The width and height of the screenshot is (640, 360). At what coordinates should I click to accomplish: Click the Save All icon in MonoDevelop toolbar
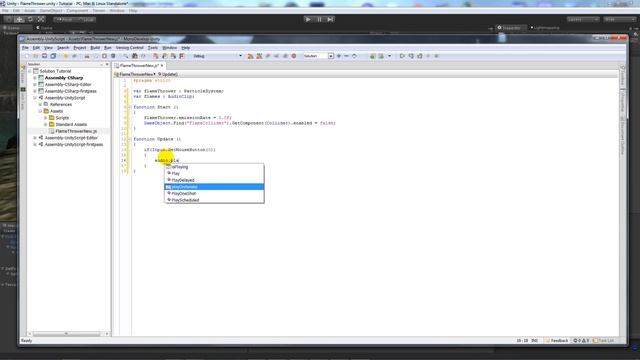pos(53,56)
